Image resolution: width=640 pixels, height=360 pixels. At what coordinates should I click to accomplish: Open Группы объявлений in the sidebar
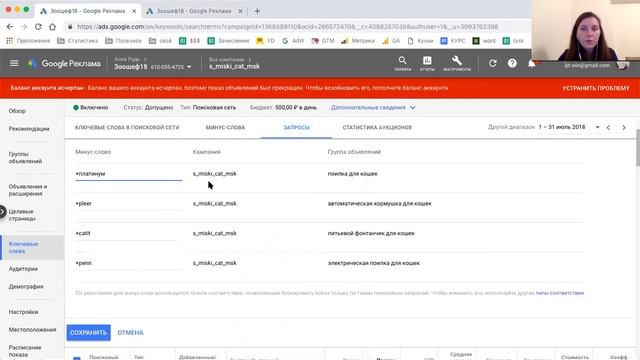click(x=25, y=158)
